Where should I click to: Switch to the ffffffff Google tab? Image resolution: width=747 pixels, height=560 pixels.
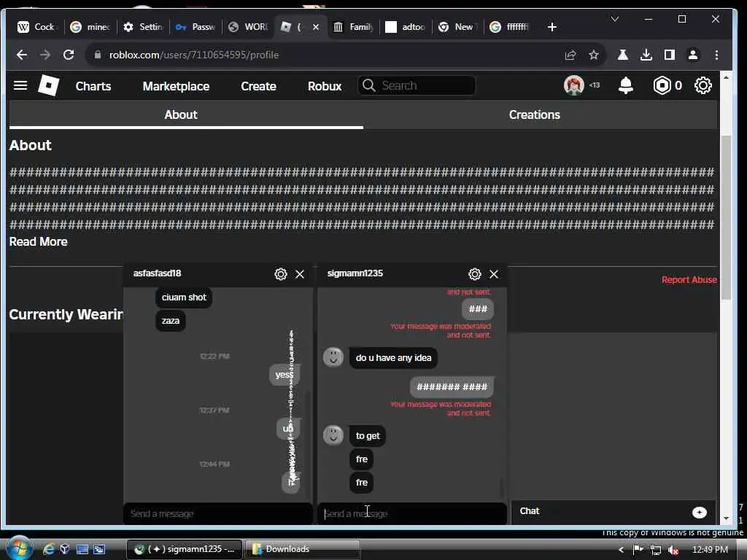click(x=510, y=27)
